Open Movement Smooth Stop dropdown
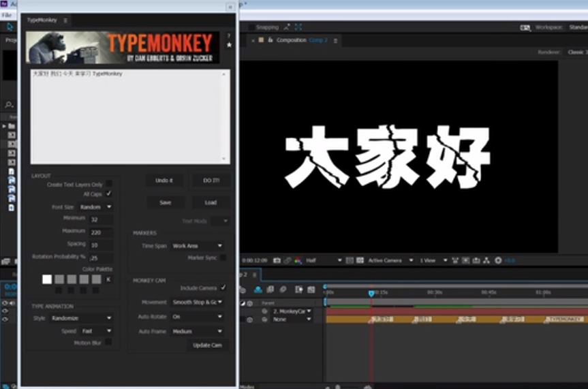The width and height of the screenshot is (588, 389). 198,302
